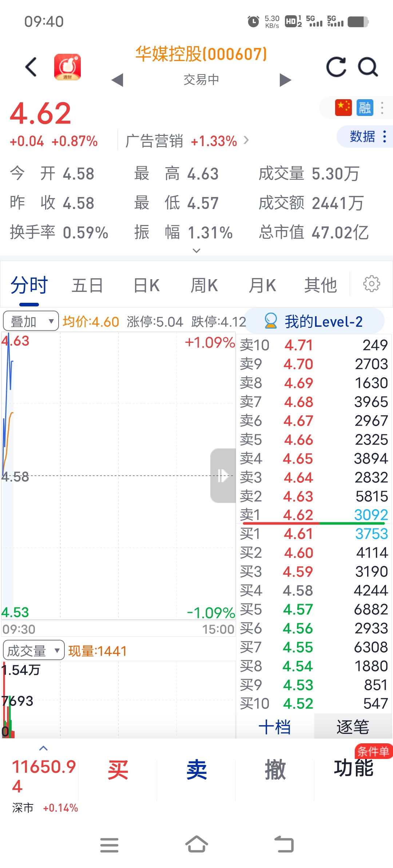Image resolution: width=393 pixels, height=868 pixels.
Task: Open the 功能 functions button
Action: click(x=354, y=768)
